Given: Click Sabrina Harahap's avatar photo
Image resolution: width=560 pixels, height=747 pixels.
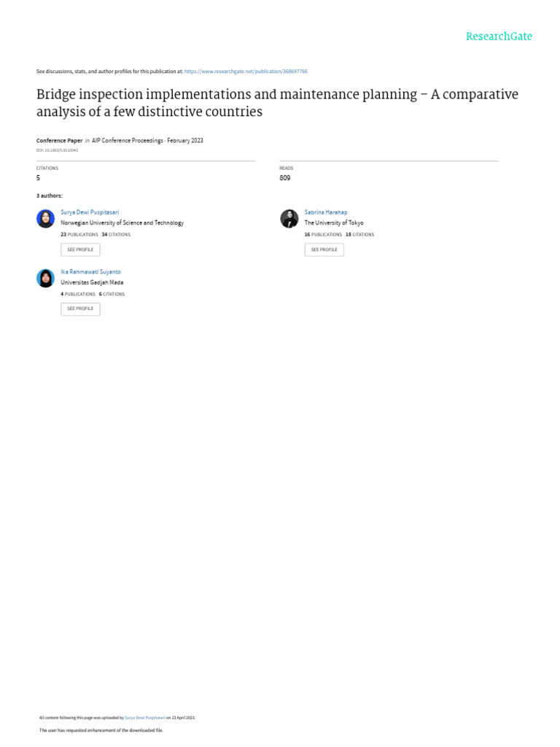Looking at the screenshot, I should (289, 219).
